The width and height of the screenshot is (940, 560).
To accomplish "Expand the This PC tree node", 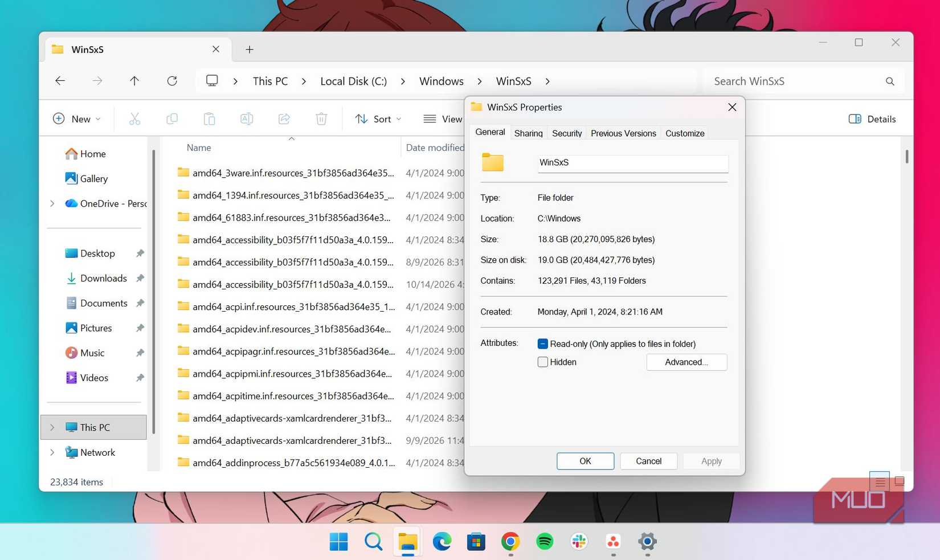I will pos(52,427).
